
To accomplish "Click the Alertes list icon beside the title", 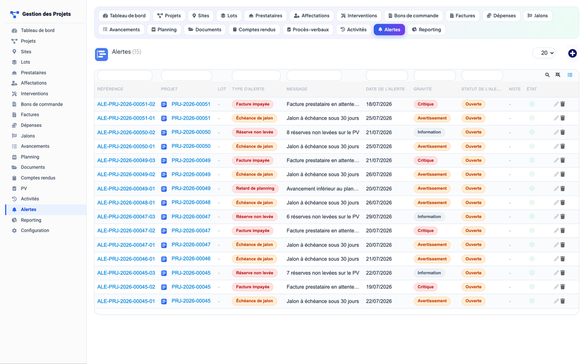I will point(101,54).
